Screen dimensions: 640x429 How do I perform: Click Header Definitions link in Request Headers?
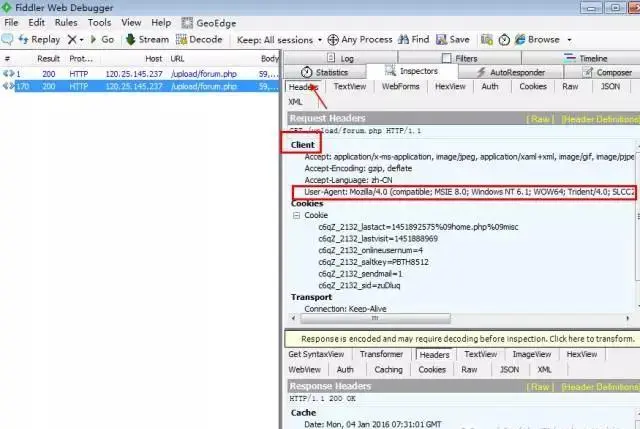tap(600, 119)
